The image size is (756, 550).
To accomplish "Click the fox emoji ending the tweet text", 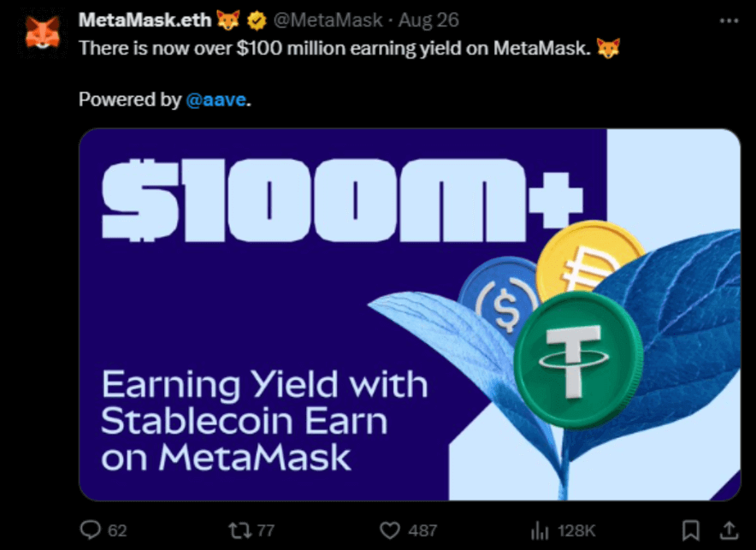I will click(608, 48).
